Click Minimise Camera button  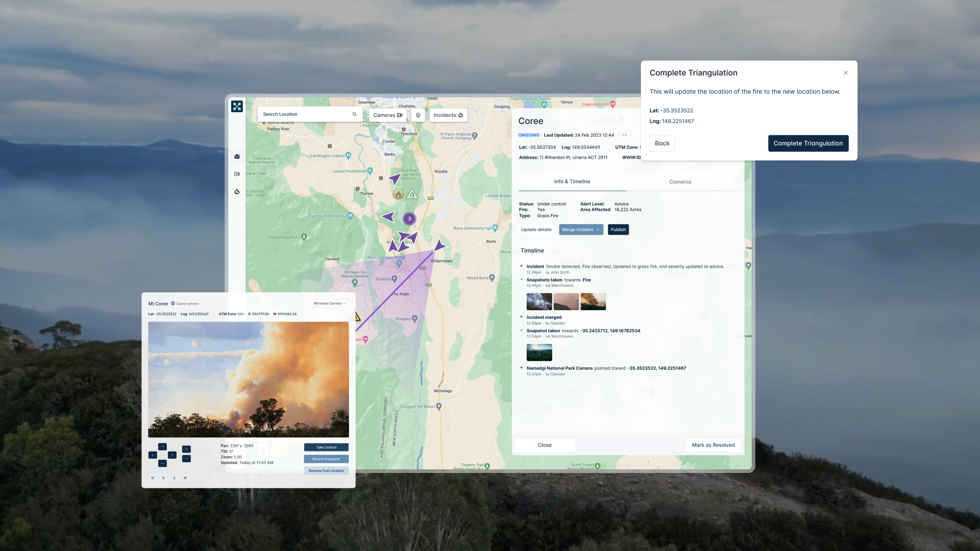click(330, 304)
